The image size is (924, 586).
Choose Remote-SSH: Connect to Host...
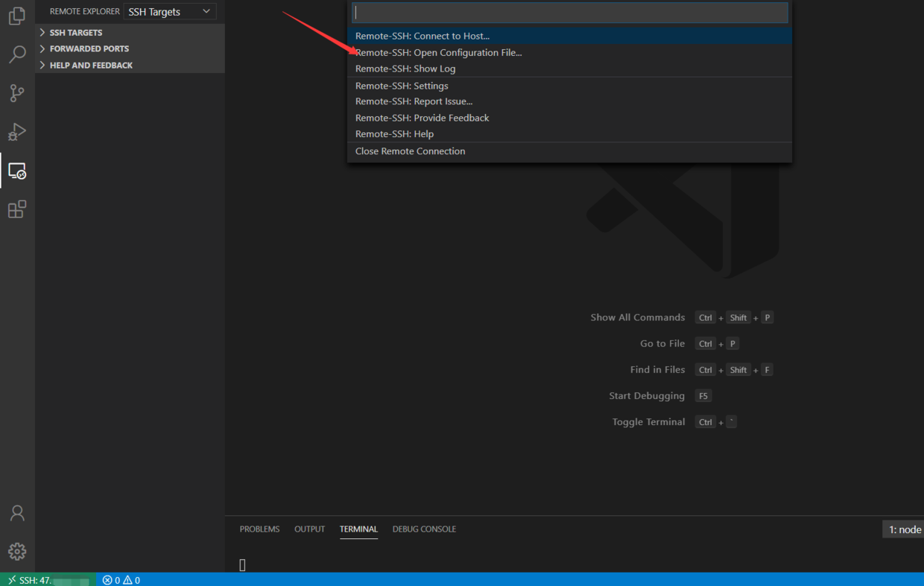point(570,36)
